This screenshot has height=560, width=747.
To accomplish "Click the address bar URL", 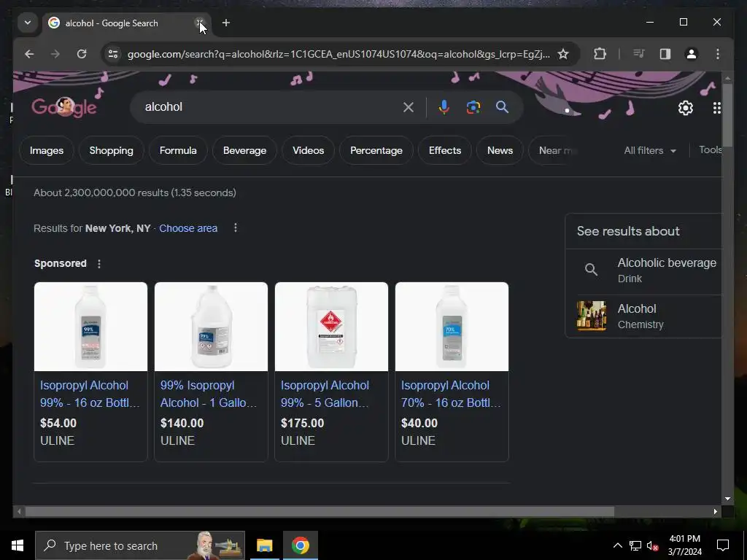I will 338,54.
